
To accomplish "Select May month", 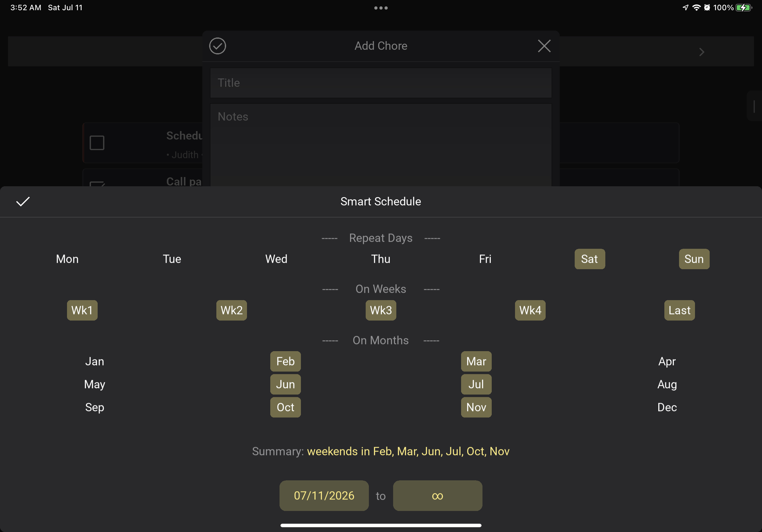I will pos(94,384).
